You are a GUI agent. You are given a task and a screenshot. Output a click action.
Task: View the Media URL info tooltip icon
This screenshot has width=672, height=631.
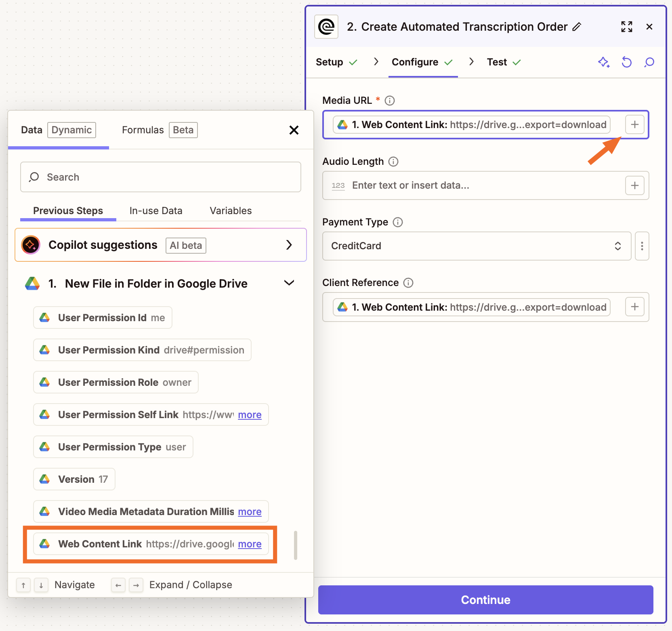[x=389, y=101]
